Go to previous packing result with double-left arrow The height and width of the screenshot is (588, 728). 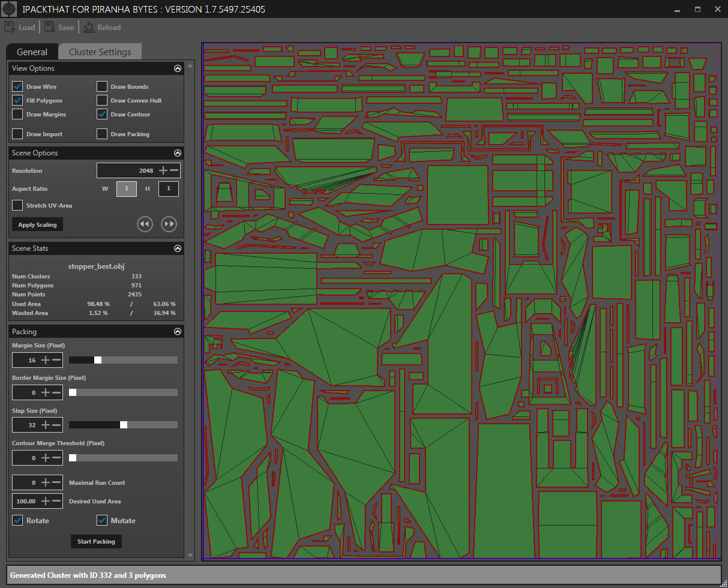(145, 224)
